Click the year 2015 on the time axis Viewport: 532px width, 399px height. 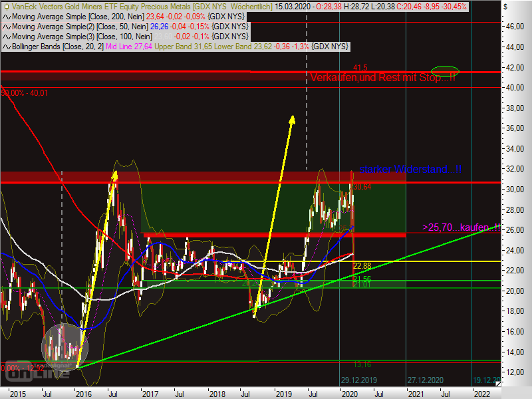coord(18,394)
